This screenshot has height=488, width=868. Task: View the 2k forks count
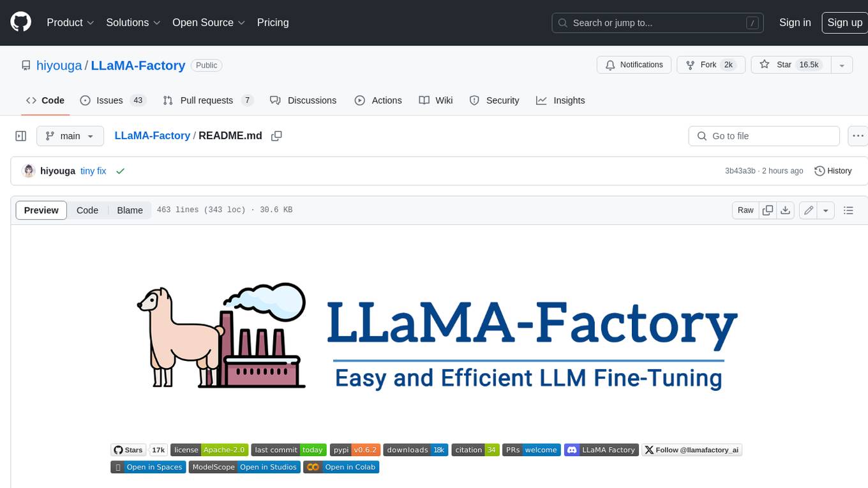click(728, 65)
